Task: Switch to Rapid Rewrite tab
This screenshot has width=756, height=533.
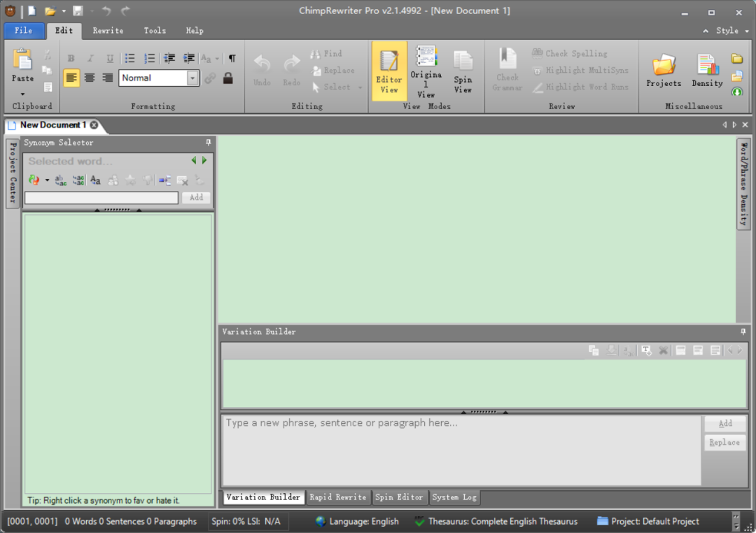Action: click(338, 497)
